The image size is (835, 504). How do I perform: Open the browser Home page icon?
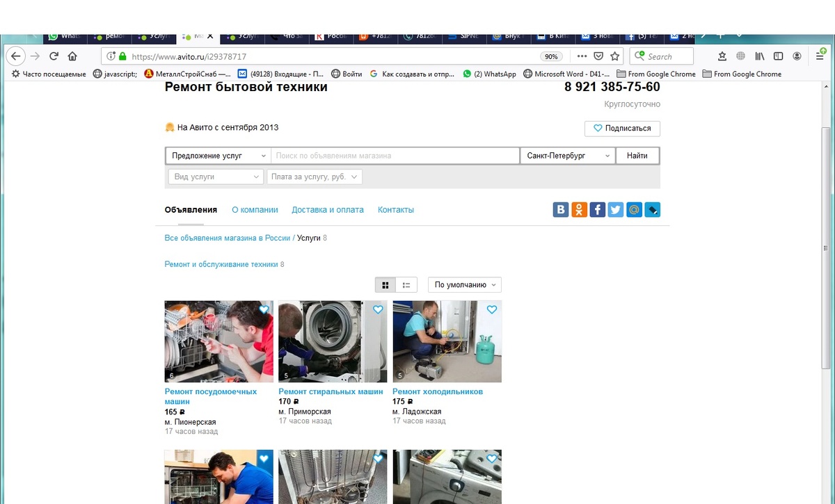pyautogui.click(x=72, y=56)
